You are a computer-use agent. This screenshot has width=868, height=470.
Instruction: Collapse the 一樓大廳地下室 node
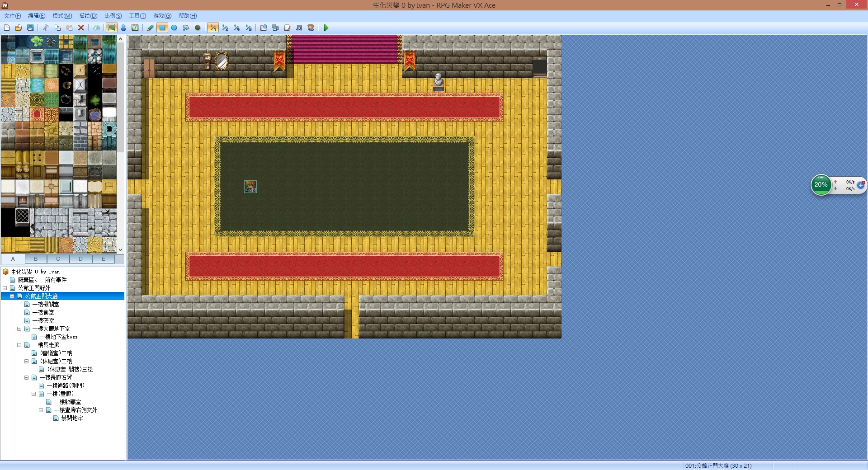click(x=19, y=329)
